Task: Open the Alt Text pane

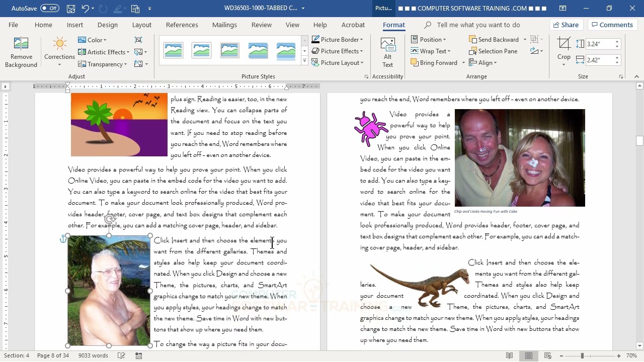Action: (x=387, y=52)
